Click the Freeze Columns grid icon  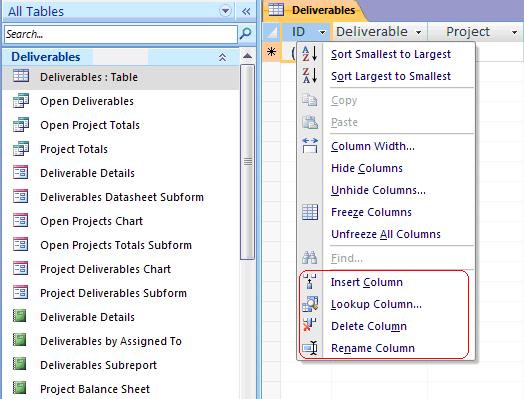[310, 212]
